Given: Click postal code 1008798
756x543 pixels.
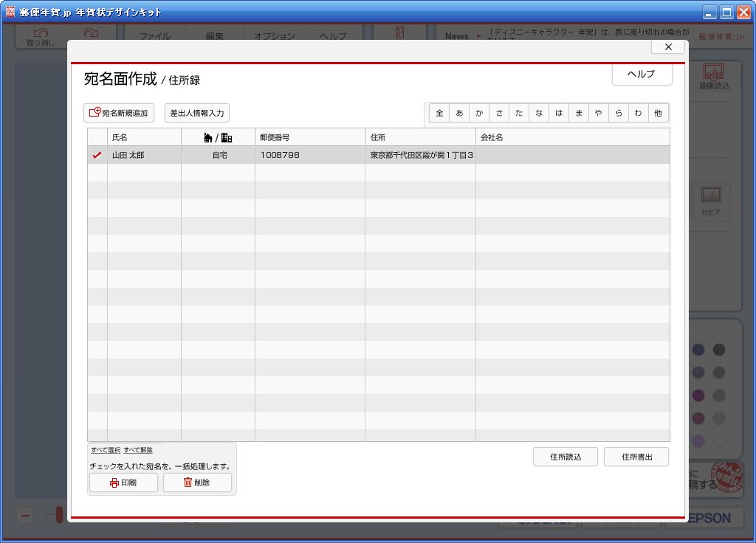Looking at the screenshot, I should 310,155.
